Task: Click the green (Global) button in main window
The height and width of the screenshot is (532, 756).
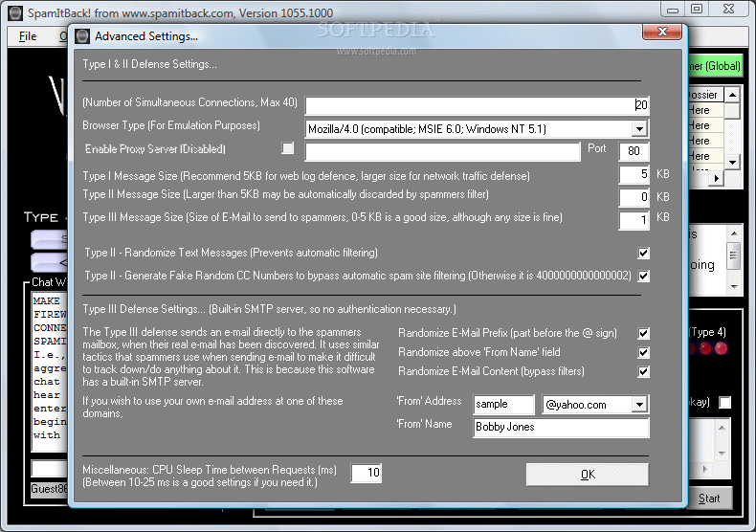Action: pos(715,66)
